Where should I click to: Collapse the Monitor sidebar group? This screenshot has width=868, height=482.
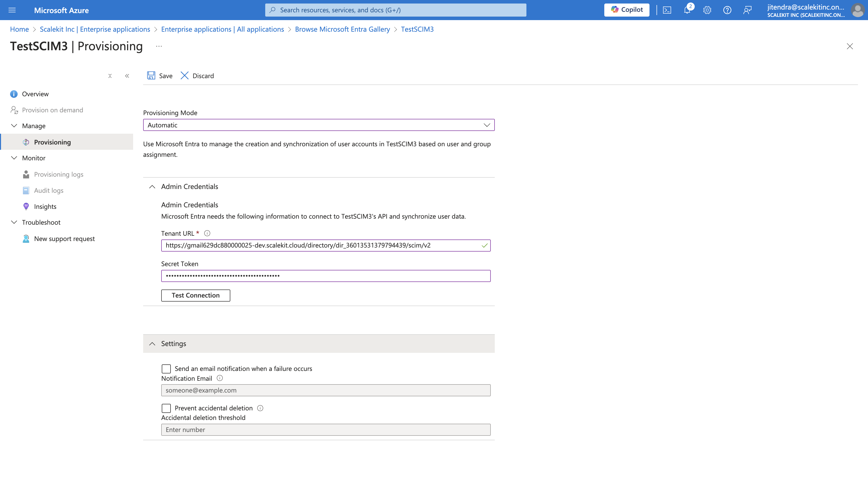coord(14,158)
